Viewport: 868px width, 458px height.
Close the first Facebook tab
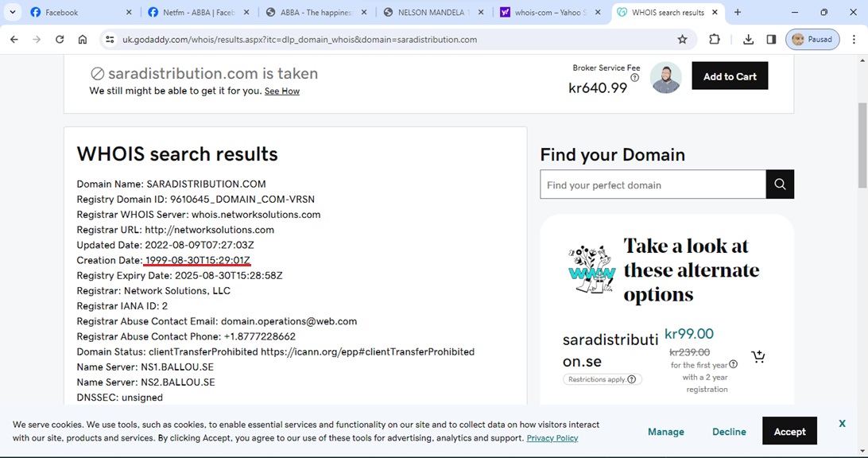tap(129, 12)
